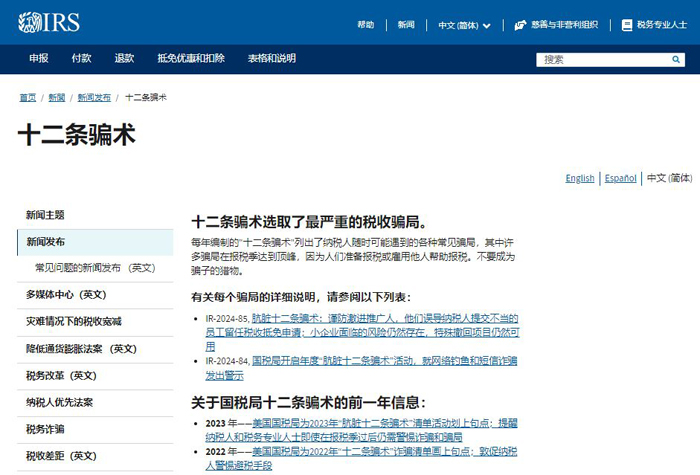Open the 新闻 link in the header

pyautogui.click(x=406, y=25)
